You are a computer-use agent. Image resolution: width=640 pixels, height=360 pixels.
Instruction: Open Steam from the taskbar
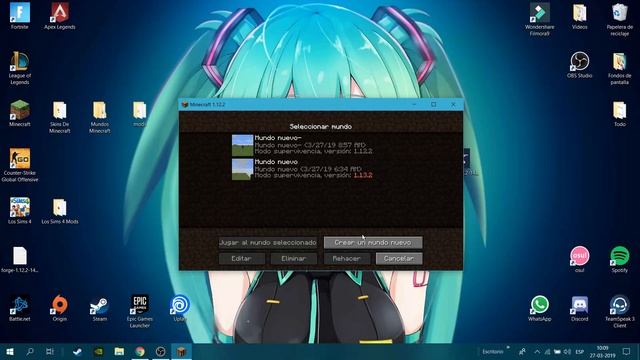(77, 351)
